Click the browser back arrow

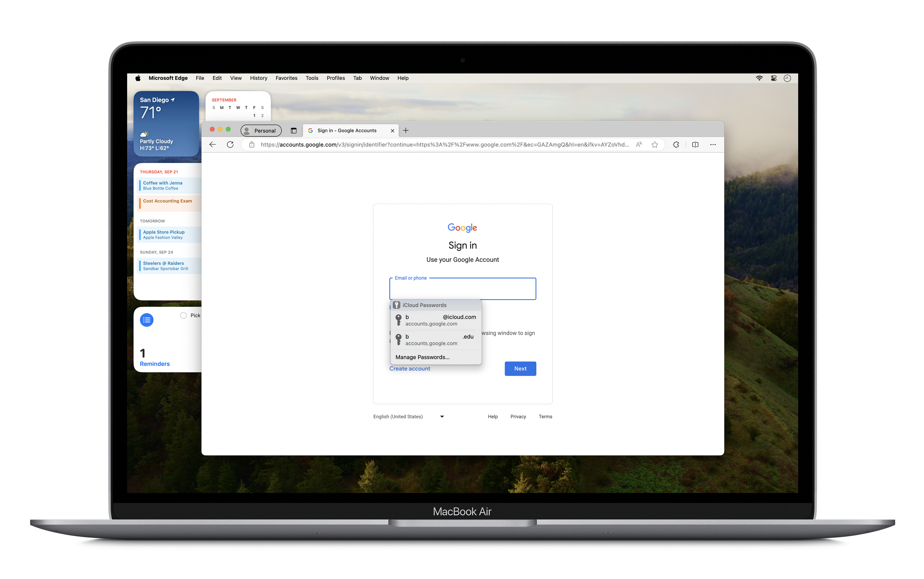click(x=212, y=144)
